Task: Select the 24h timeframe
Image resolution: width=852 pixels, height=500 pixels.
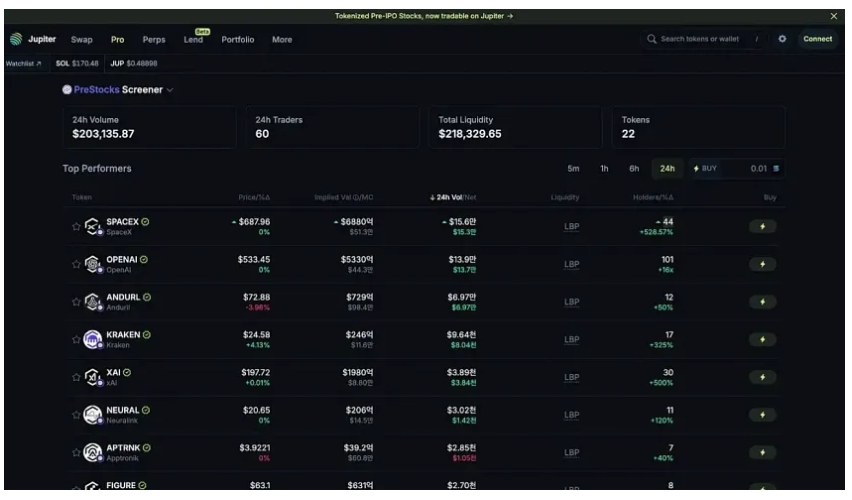Action: tap(667, 168)
